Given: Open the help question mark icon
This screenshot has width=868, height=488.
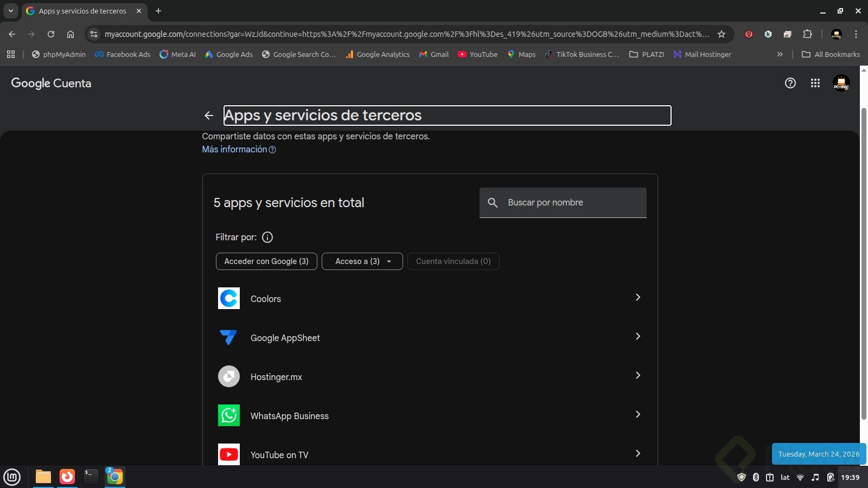Looking at the screenshot, I should click(790, 83).
